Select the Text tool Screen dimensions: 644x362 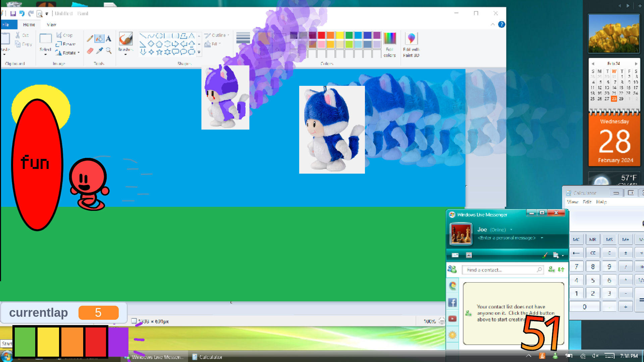(108, 39)
